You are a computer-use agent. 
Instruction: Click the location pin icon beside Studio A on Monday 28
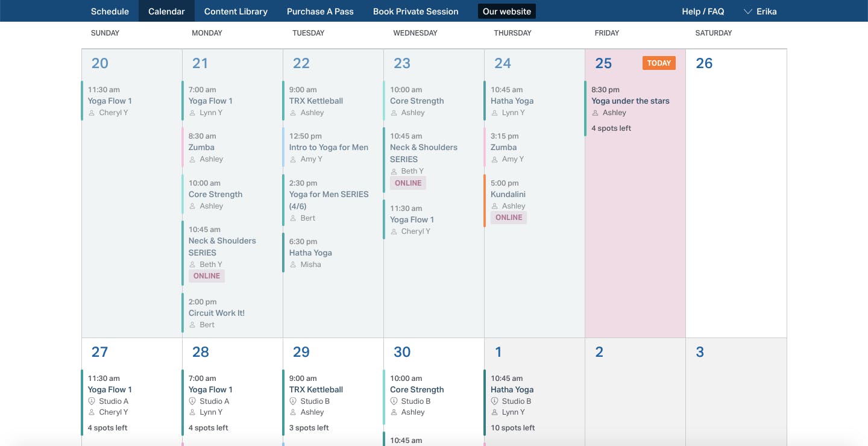[x=193, y=401]
